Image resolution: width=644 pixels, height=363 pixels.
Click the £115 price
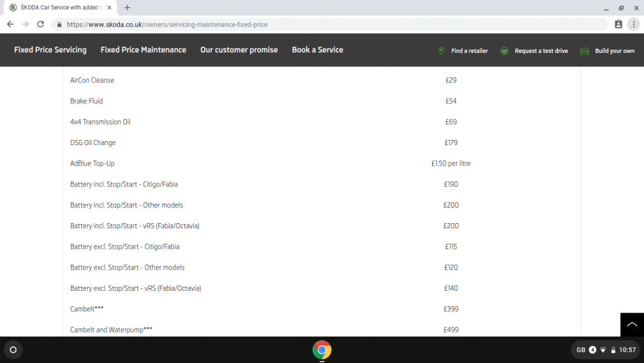click(451, 247)
